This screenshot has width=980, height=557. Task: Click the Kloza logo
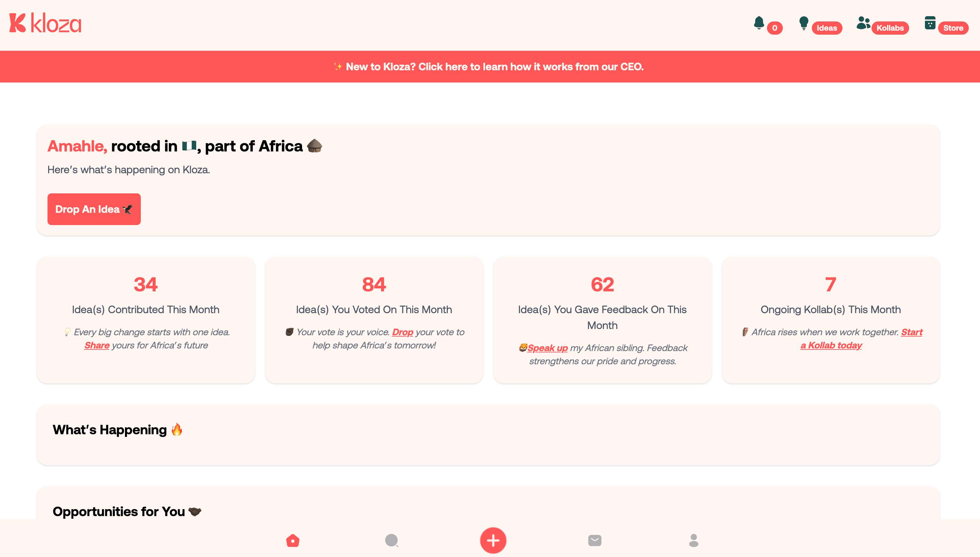pos(45,23)
